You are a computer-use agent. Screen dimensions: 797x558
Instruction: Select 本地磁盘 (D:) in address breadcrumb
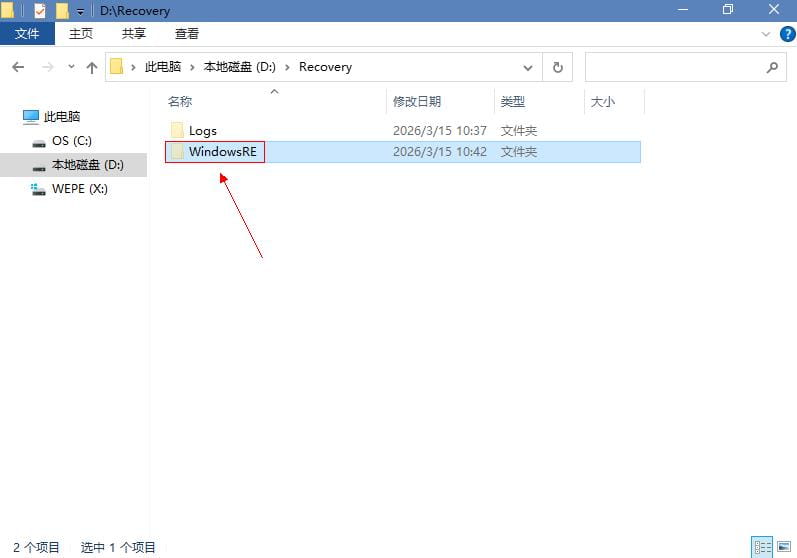[x=239, y=67]
